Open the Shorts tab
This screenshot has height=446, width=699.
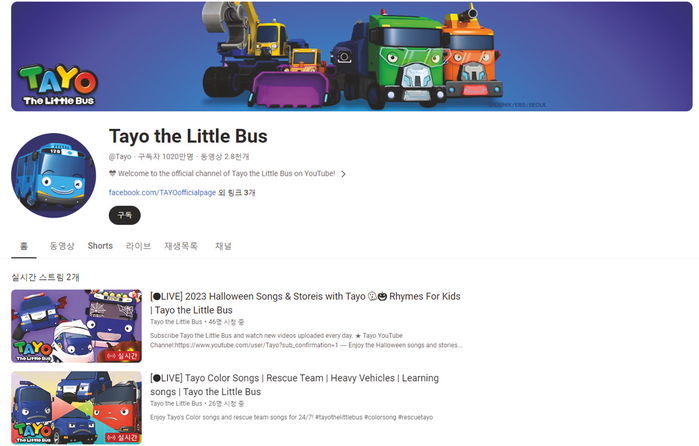100,246
